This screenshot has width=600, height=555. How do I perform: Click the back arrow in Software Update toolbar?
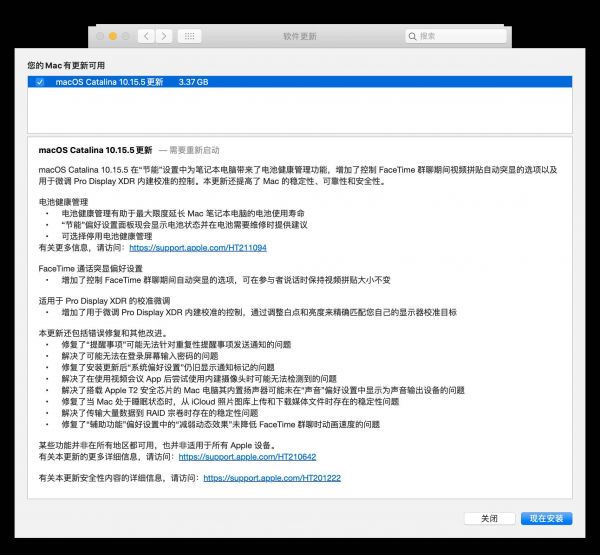146,36
